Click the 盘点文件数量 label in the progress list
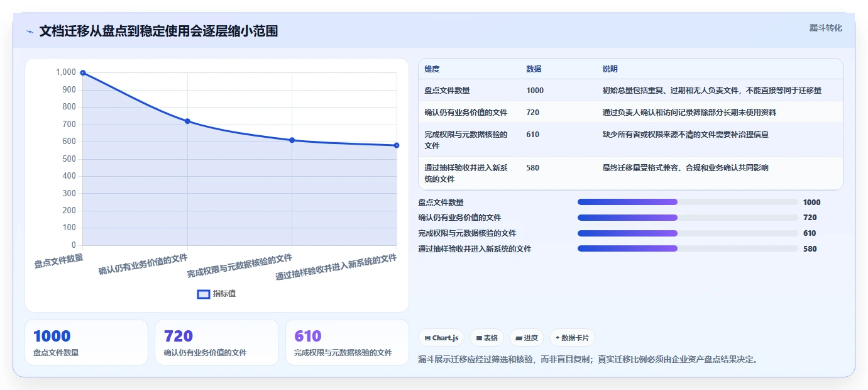This screenshot has height=390, width=868. coord(441,203)
